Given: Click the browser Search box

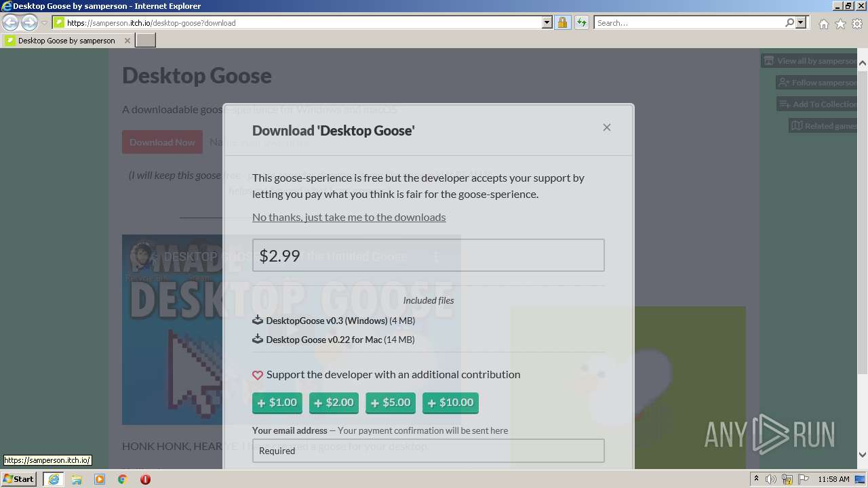Looking at the screenshot, I should tap(688, 23).
